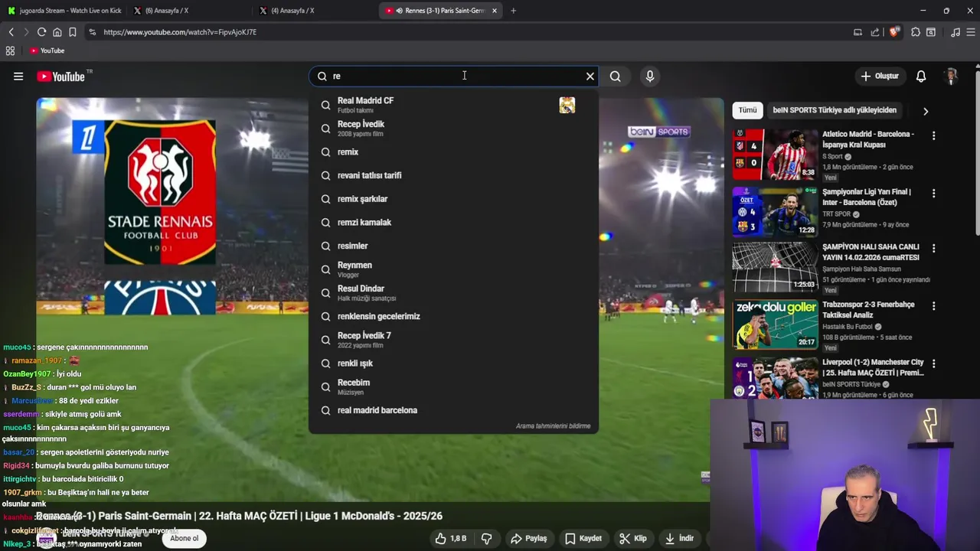The image size is (980, 551).
Task: Pick the remix şarkılar suggestion
Action: 453,199
